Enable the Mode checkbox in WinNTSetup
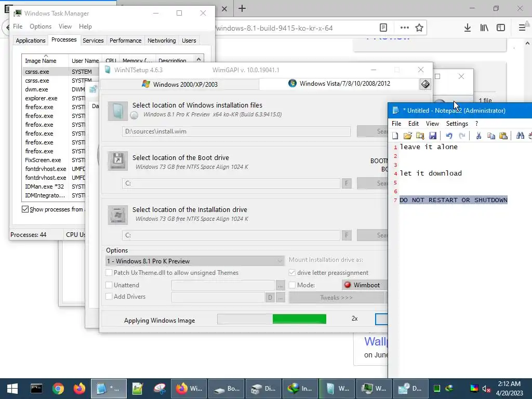 click(292, 285)
